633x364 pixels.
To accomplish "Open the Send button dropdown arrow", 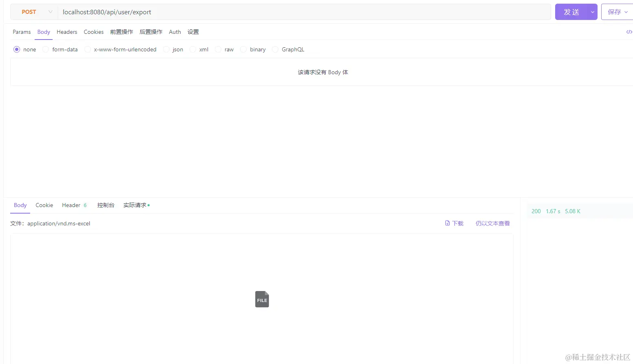I will click(592, 12).
